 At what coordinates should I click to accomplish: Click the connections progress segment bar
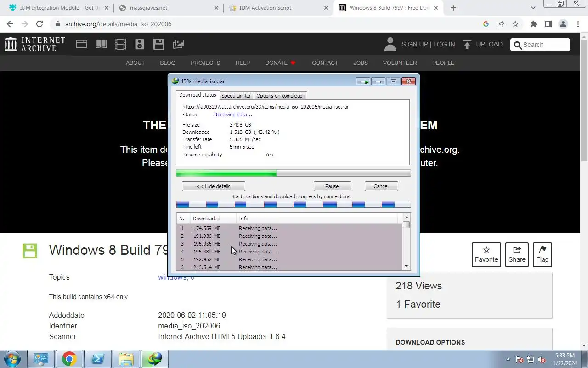(x=293, y=205)
